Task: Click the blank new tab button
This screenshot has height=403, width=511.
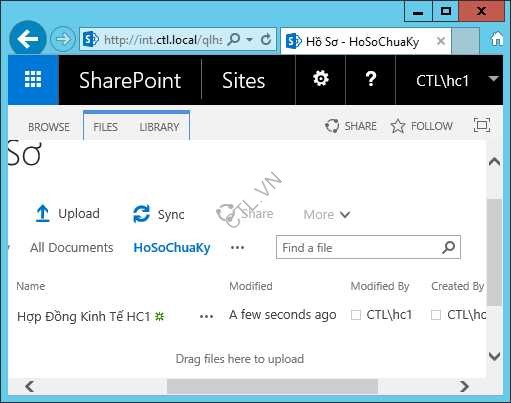Action: 465,41
